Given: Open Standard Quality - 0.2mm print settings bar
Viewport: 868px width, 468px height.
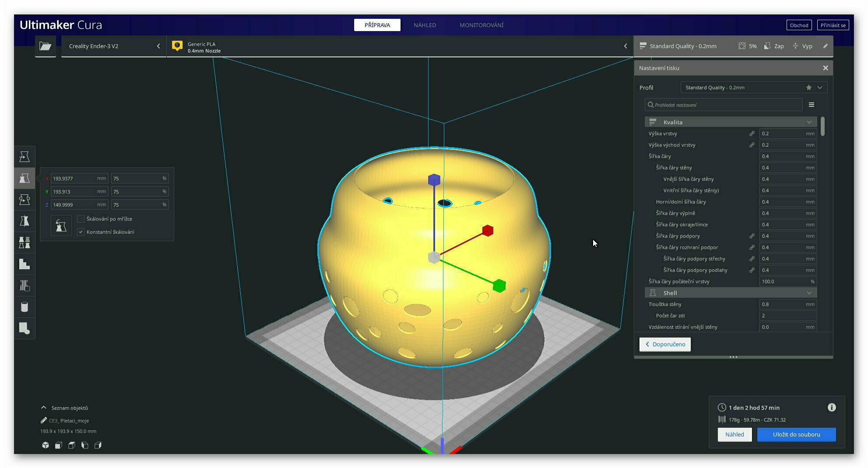Looking at the screenshot, I should tap(733, 46).
